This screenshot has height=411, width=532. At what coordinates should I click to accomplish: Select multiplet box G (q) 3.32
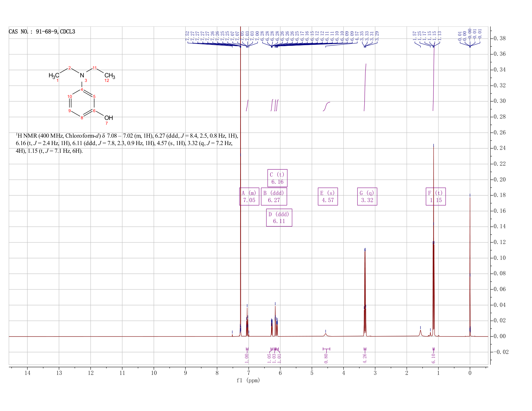pos(367,197)
